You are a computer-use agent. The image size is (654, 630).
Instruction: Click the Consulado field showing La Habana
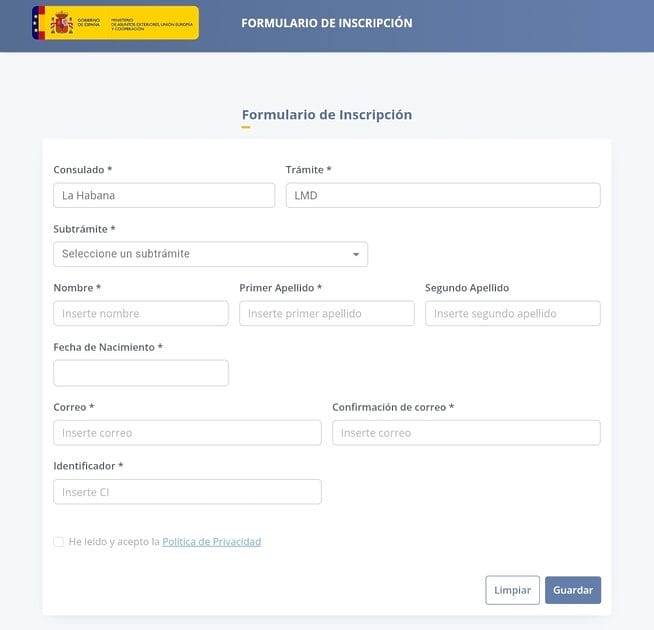click(x=164, y=195)
